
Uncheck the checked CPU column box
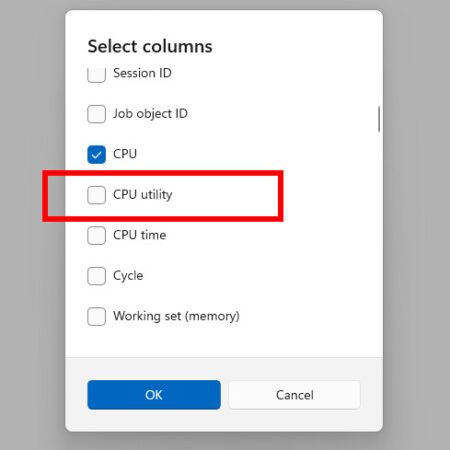tap(96, 154)
